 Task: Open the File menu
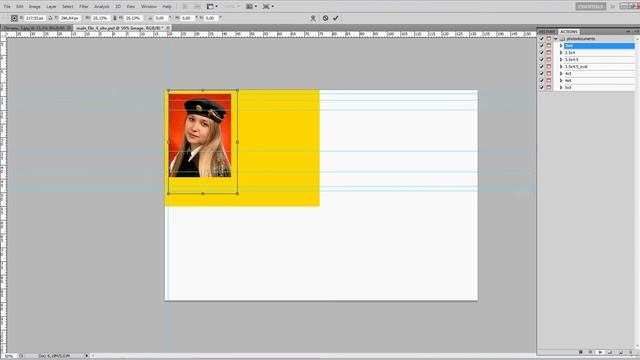(7, 7)
